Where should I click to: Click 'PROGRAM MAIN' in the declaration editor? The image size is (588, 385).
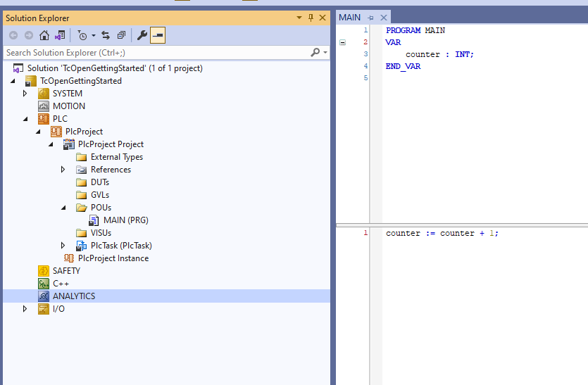[x=415, y=30]
